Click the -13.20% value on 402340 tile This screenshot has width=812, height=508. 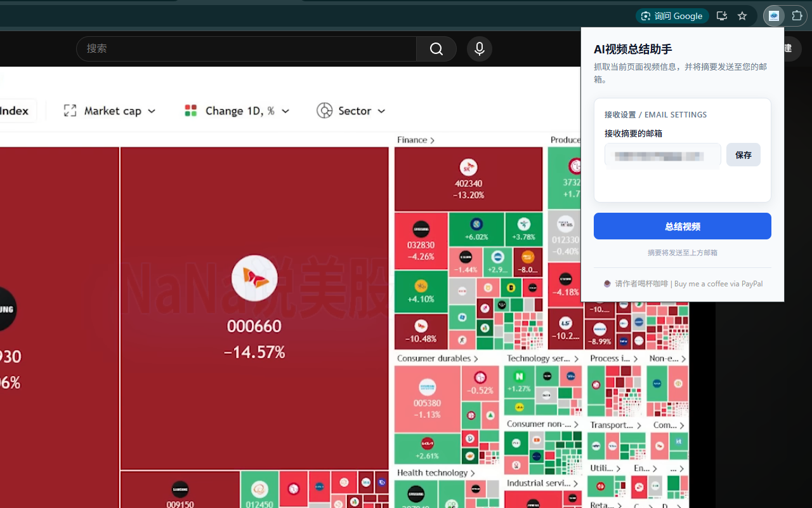(468, 195)
